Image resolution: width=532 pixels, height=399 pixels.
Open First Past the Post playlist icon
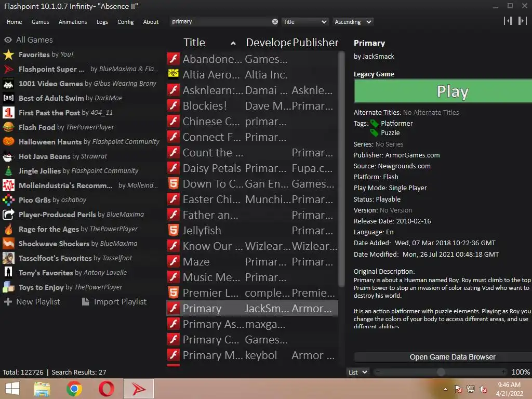[8, 113]
